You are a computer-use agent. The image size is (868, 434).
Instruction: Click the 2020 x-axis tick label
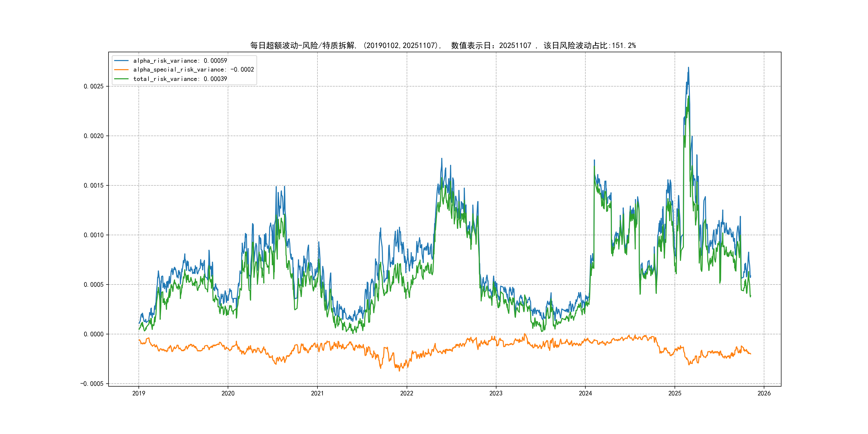pos(228,393)
